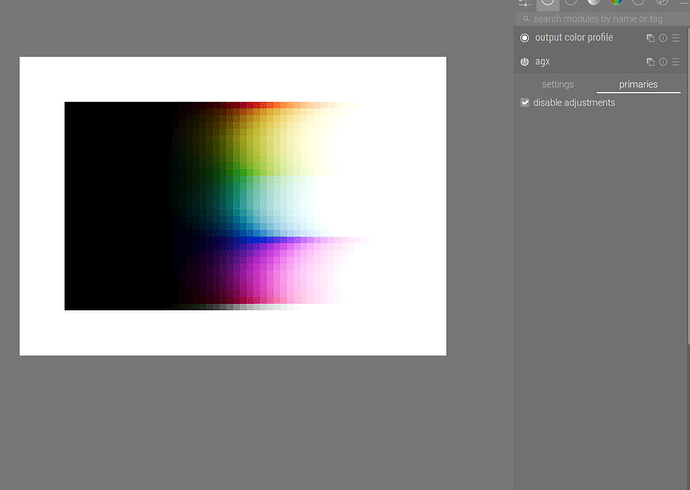
Task: Click multi-instance icon for output color profile
Action: coord(650,38)
